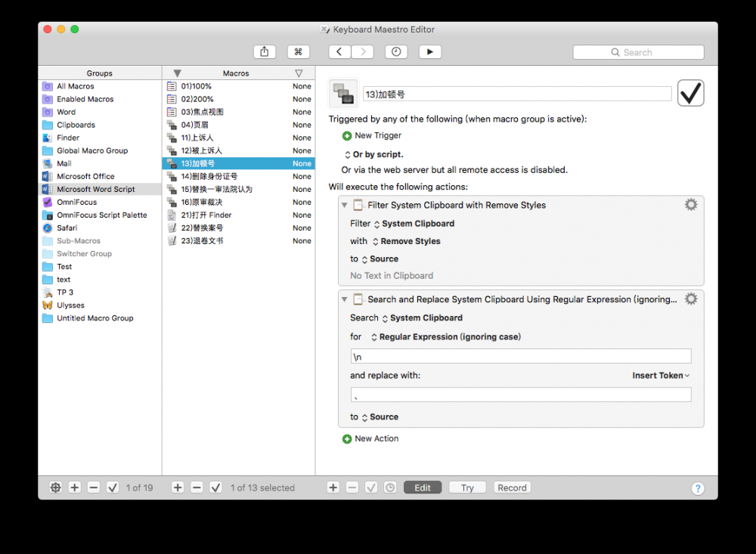Collapse the Filter System Clipboard action

(344, 204)
